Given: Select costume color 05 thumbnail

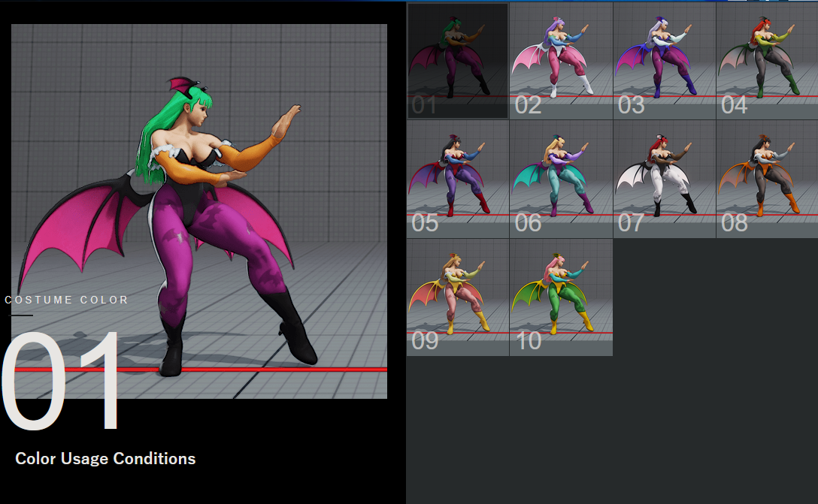Looking at the screenshot, I should [x=458, y=180].
